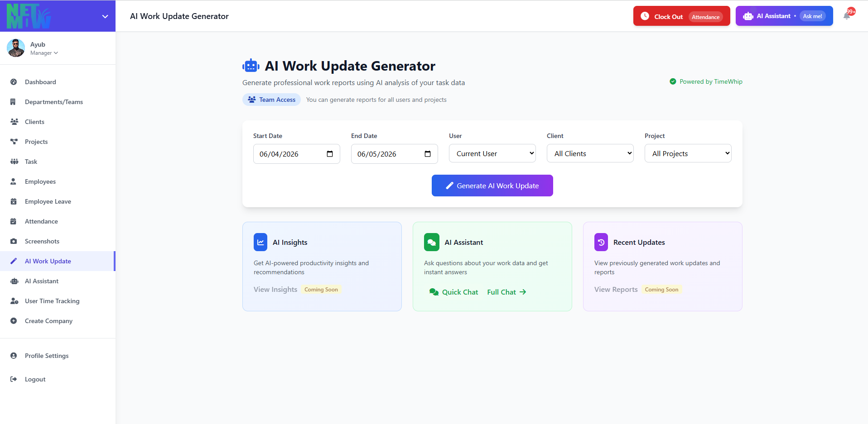Expand the company logo dropdown chevron
868x424 pixels.
(105, 16)
